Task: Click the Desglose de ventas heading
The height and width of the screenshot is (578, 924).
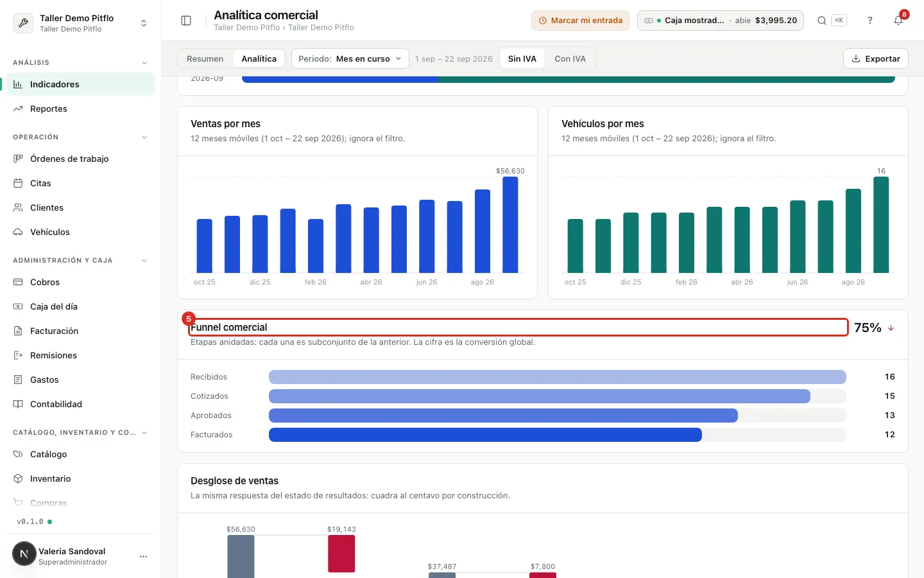Action: click(234, 481)
